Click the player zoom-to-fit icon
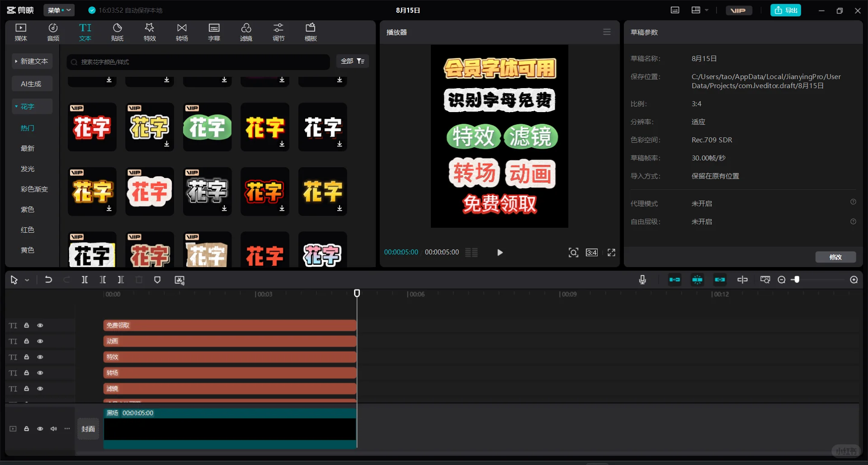The image size is (868, 465). (573, 252)
